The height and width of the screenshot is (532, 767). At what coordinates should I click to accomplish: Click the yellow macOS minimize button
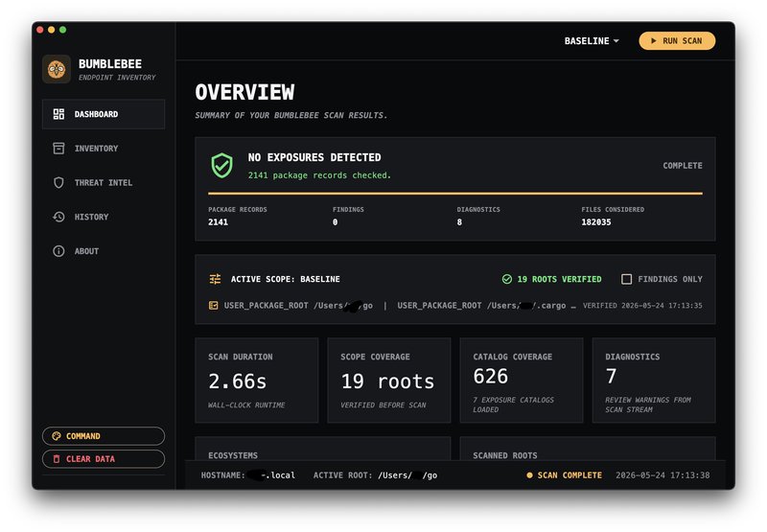52,30
